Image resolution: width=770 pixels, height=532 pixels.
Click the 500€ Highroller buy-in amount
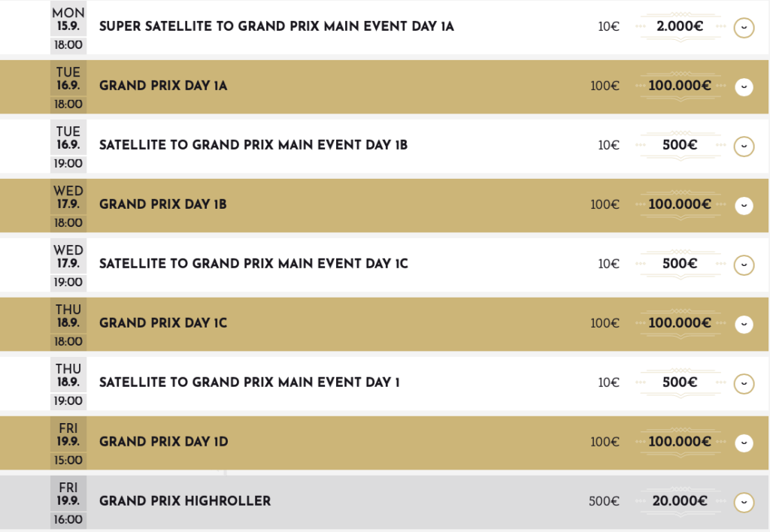604,501
